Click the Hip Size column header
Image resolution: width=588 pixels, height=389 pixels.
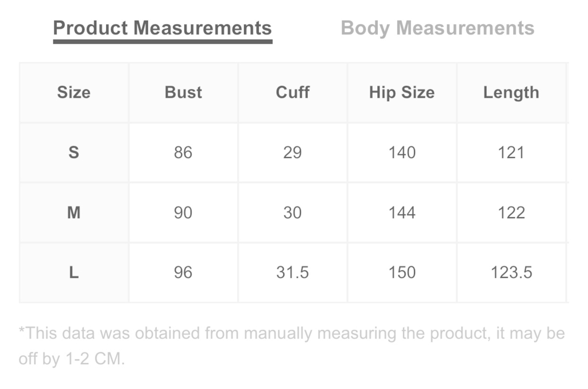point(402,93)
